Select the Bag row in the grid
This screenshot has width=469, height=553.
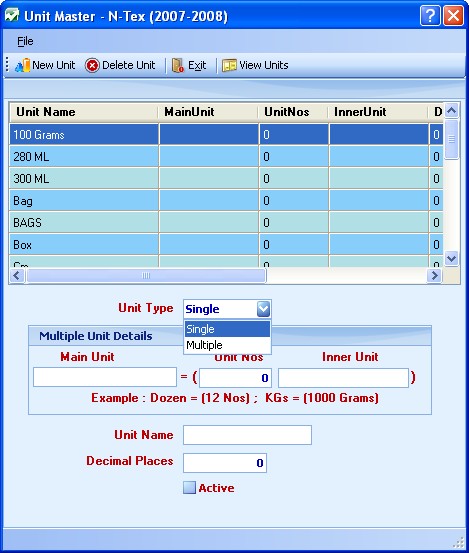[x=226, y=201]
